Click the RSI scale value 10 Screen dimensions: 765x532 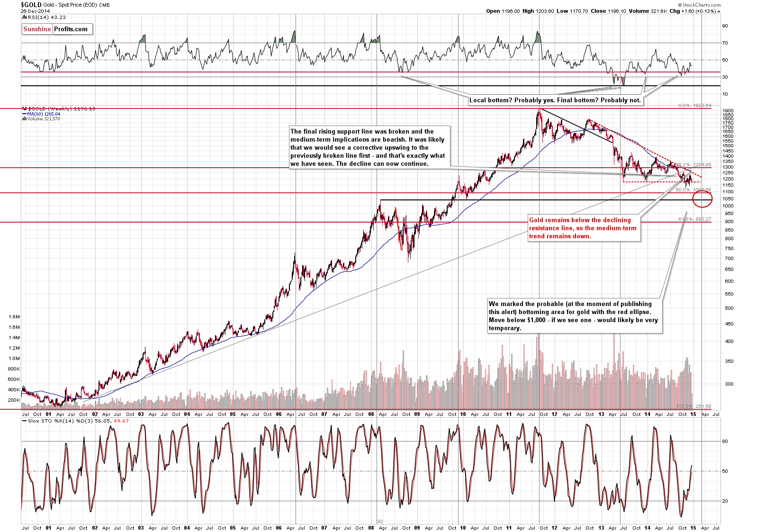pos(725,94)
